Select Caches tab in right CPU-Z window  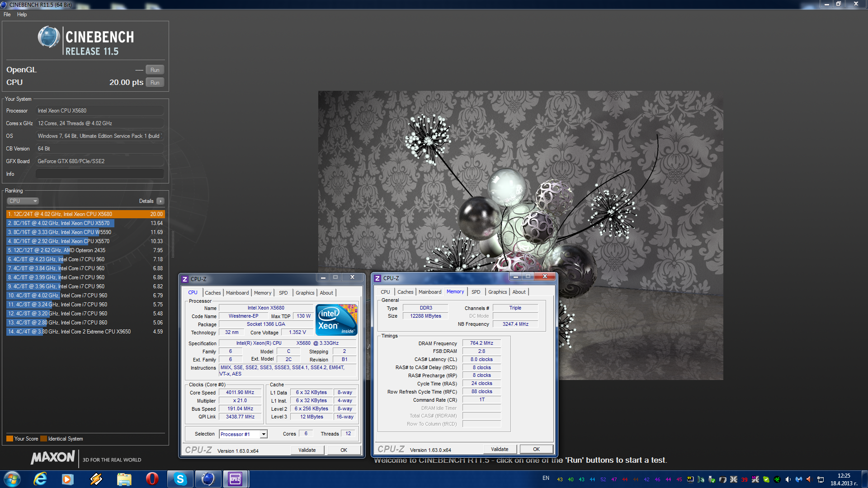pyautogui.click(x=405, y=292)
